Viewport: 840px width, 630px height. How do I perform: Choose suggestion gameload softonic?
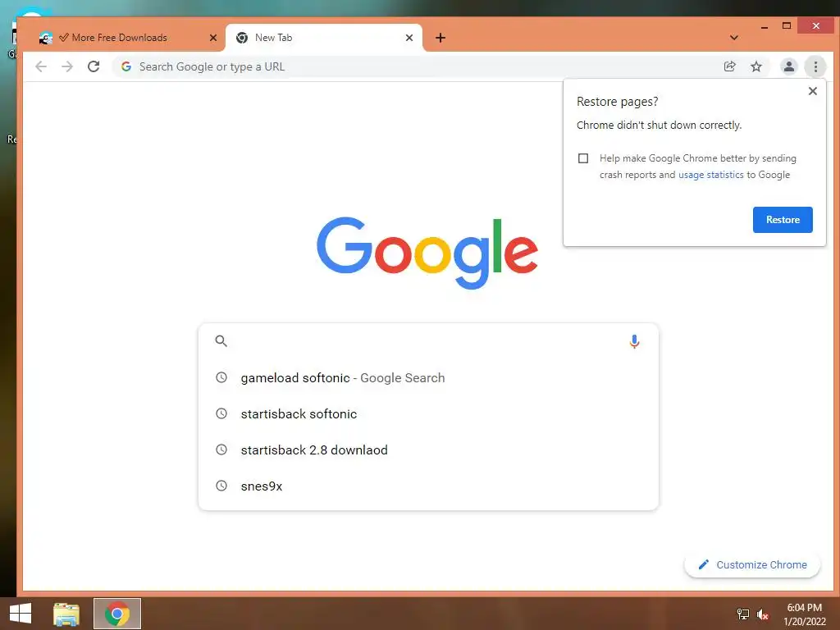(428, 377)
